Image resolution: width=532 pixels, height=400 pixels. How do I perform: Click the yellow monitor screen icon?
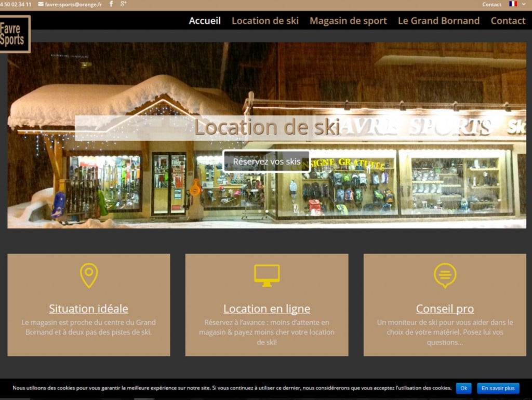point(267,275)
